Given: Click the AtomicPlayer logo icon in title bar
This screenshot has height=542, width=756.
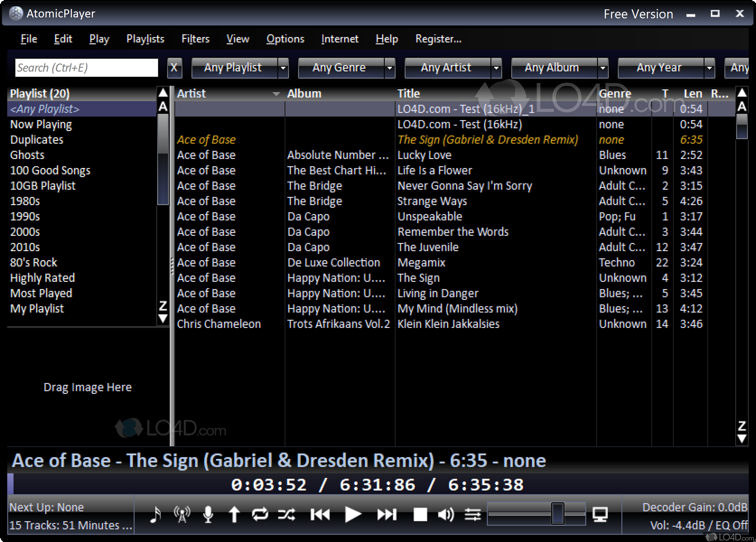Looking at the screenshot, I should pyautogui.click(x=16, y=13).
